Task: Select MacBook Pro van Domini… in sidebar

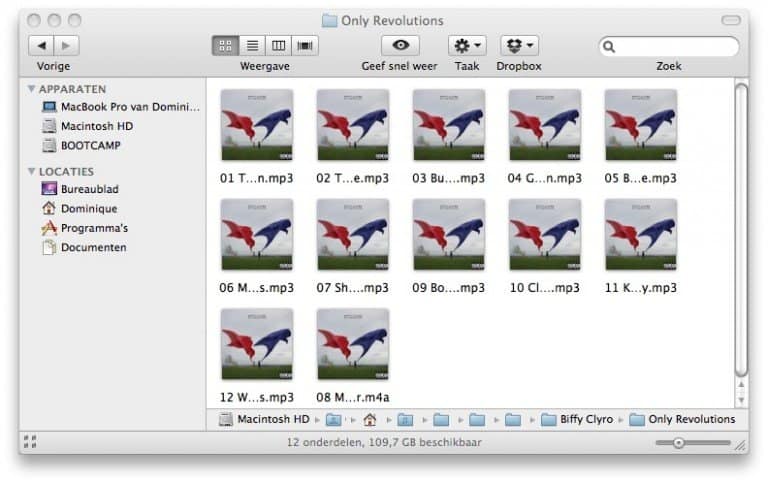Action: 120,107
